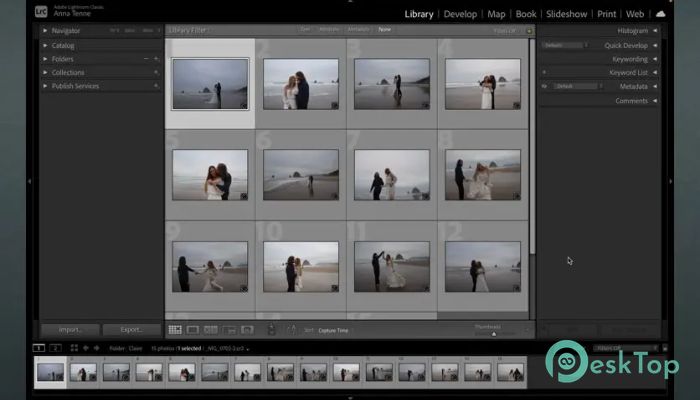Screen dimensions: 700x400
Task: Click develop badge on grid photo 4
Action: tap(517, 106)
